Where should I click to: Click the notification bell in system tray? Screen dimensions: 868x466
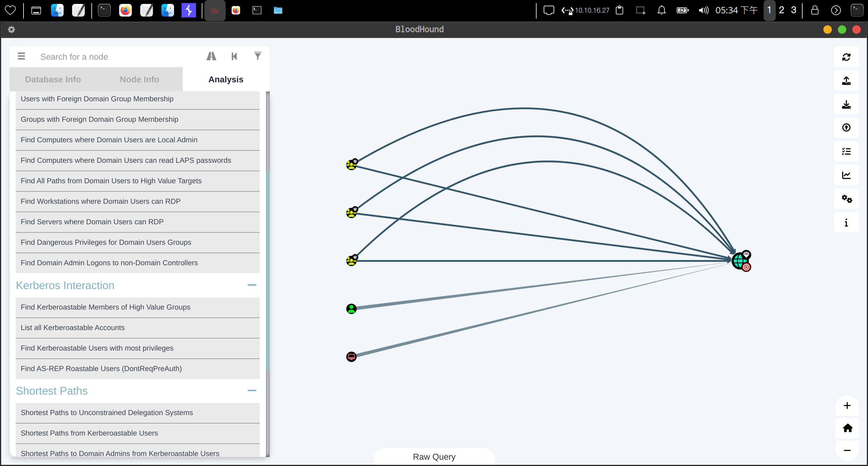[661, 11]
